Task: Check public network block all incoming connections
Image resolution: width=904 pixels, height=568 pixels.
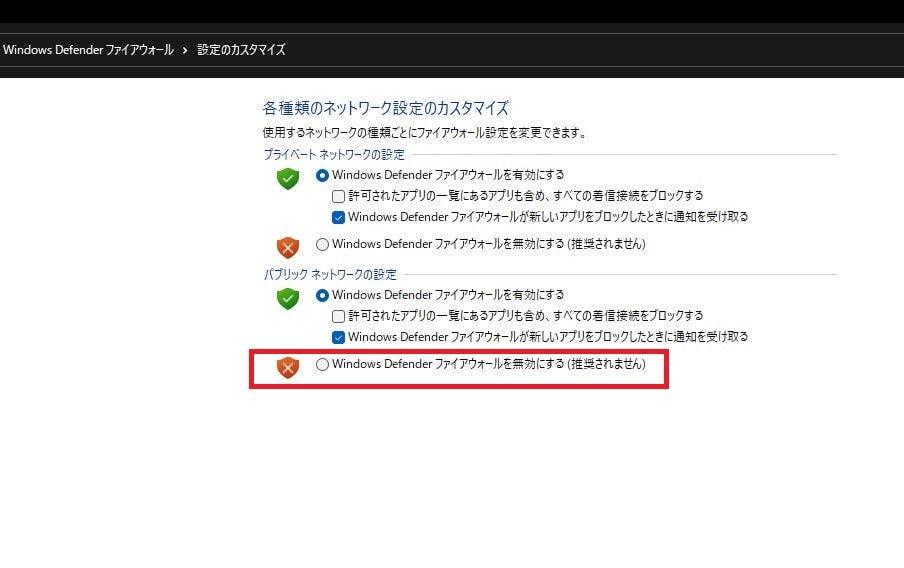Action: 338,316
